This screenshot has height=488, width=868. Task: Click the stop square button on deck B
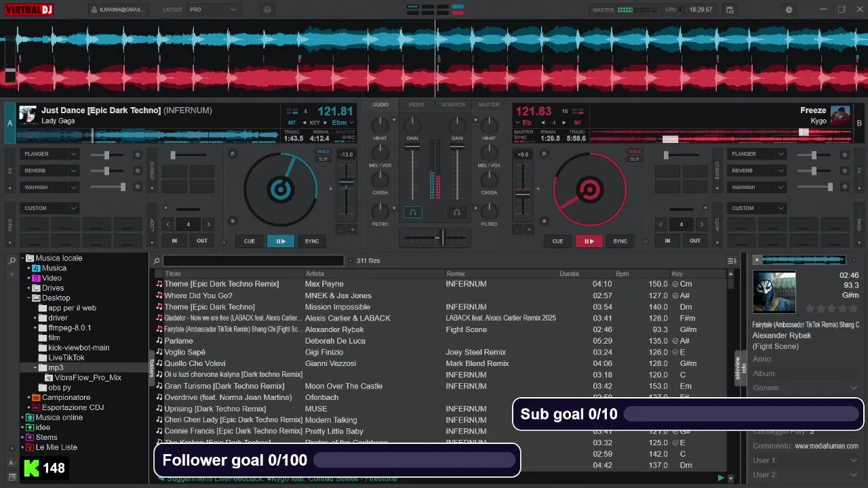pyautogui.click(x=542, y=220)
